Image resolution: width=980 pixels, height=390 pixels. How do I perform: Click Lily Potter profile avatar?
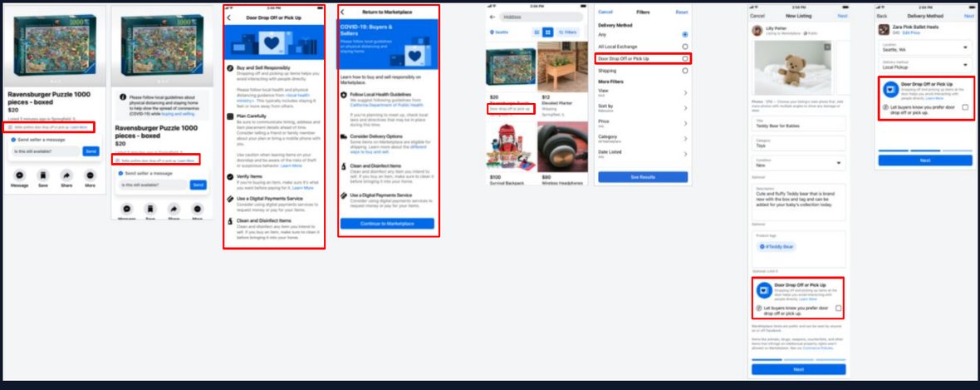click(757, 30)
